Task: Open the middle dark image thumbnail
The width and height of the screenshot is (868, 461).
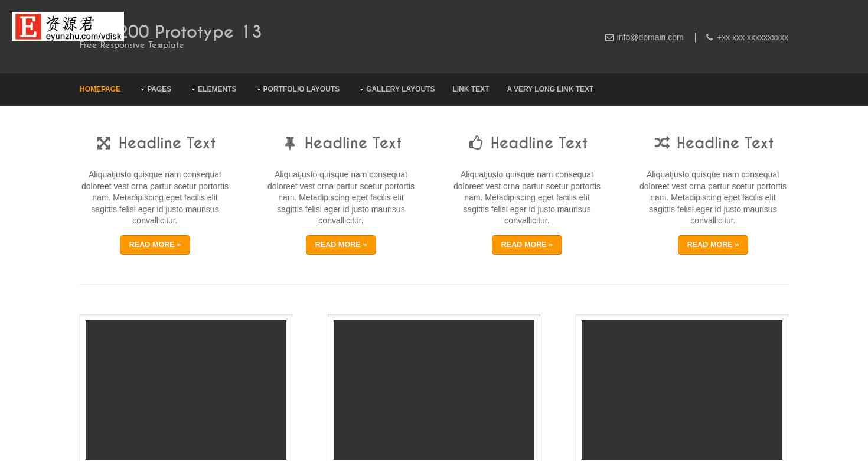Action: [x=434, y=390]
